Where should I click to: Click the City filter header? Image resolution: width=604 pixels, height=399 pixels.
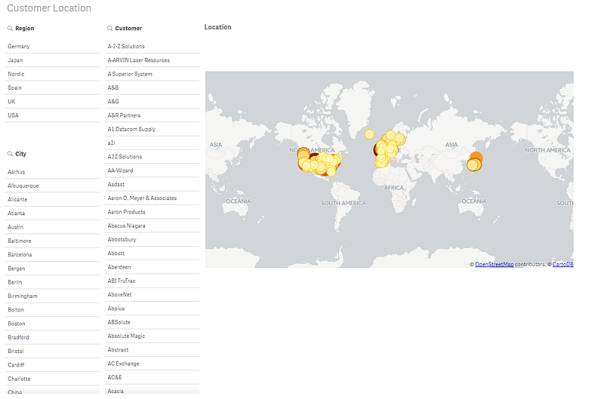point(21,154)
